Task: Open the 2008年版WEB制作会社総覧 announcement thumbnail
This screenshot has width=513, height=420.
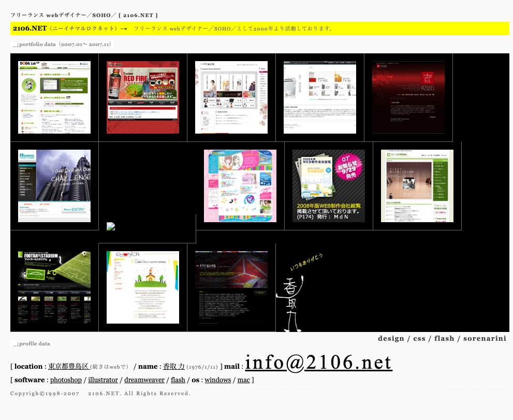Action: tap(329, 186)
